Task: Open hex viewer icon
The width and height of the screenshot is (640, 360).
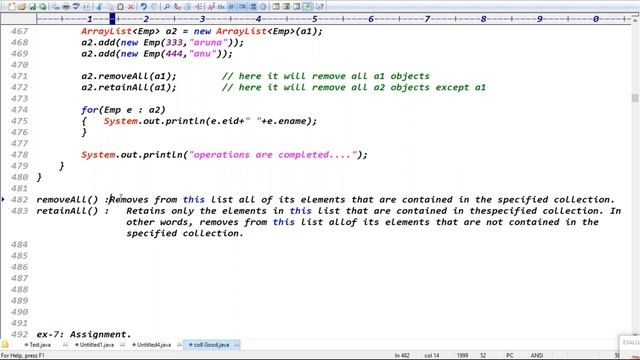Action: (x=221, y=7)
